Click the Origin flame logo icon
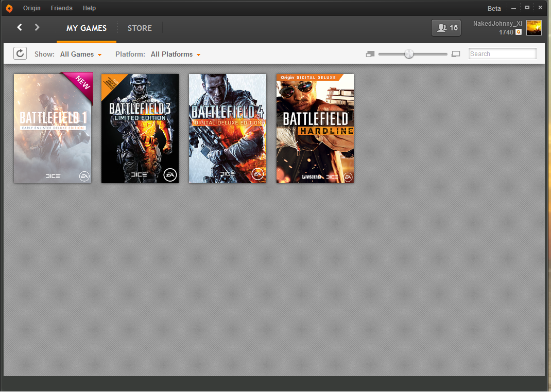Screen dimensions: 551x392 point(9,8)
